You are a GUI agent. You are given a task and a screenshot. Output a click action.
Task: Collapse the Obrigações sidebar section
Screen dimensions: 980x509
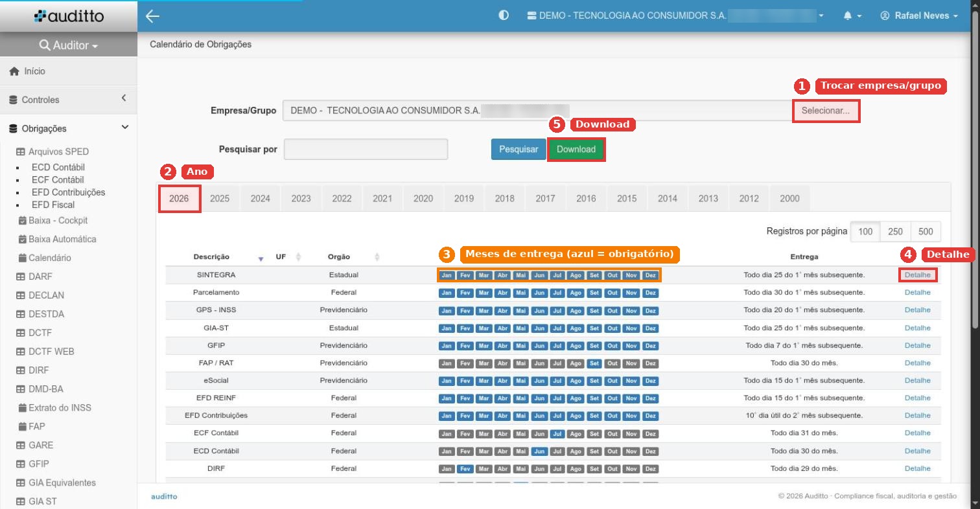(125, 128)
